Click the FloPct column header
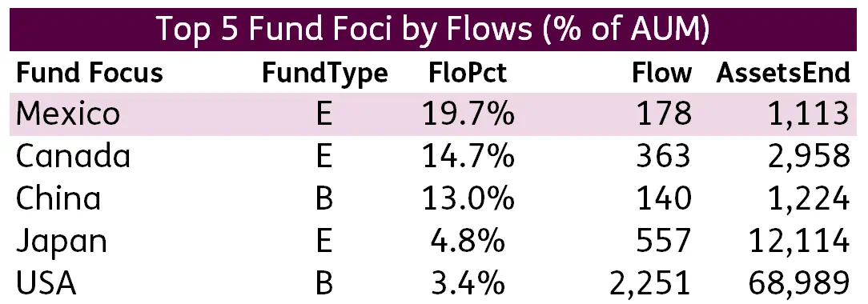This screenshot has height=304, width=868. 468,73
